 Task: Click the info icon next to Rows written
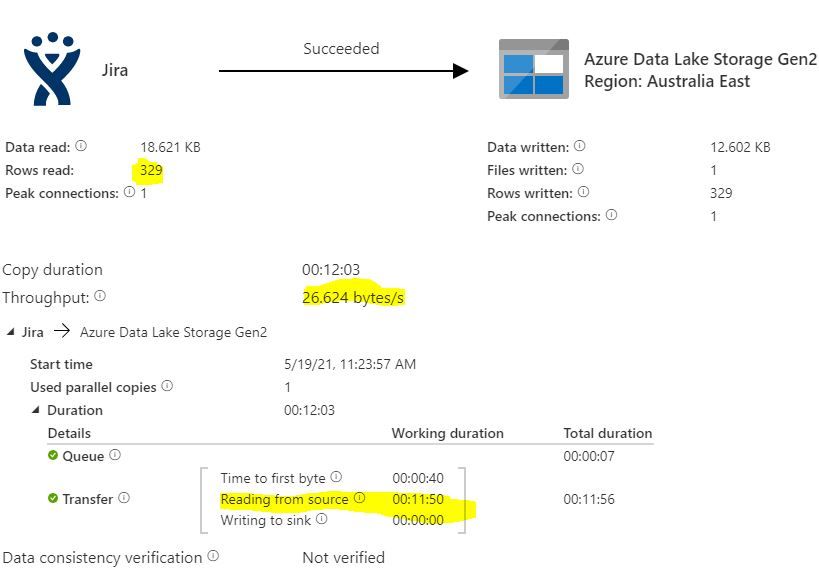point(583,192)
